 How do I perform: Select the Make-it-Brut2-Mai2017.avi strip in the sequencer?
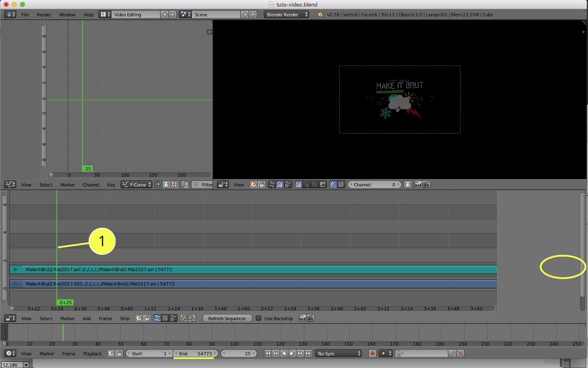163,269
